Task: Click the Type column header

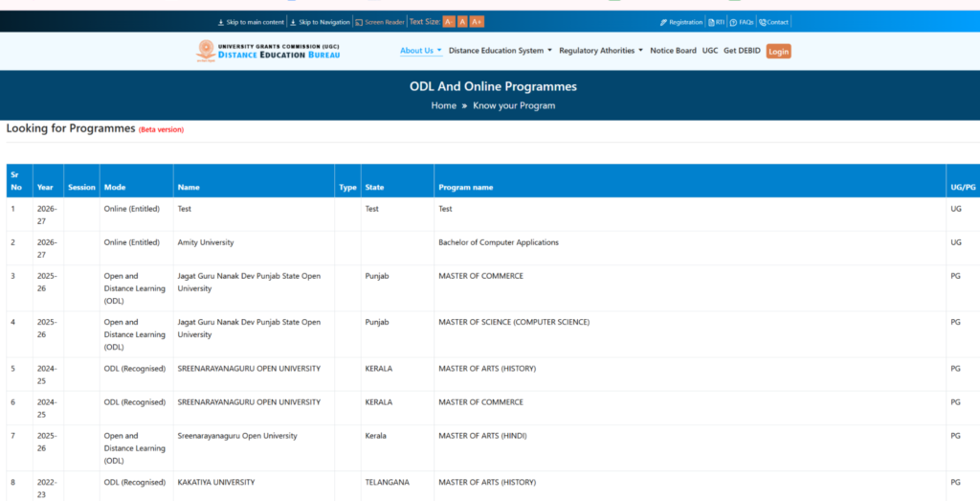Action: (347, 181)
